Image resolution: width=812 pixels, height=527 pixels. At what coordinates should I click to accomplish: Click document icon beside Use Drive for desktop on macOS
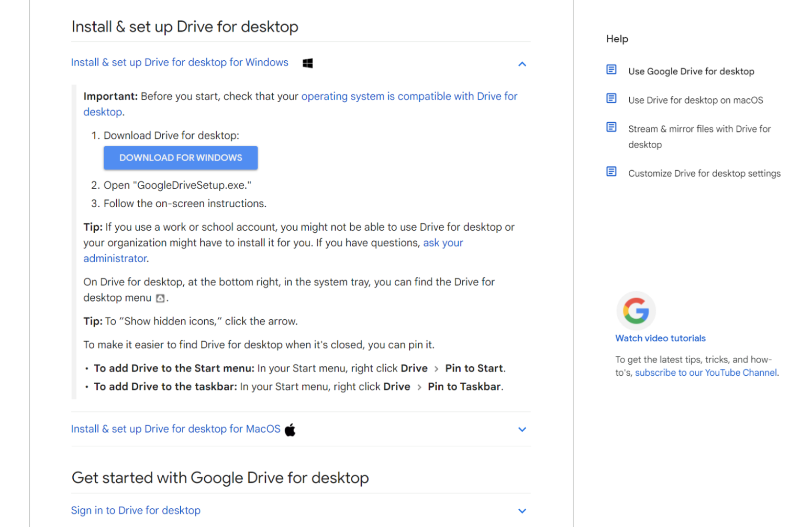pyautogui.click(x=611, y=98)
